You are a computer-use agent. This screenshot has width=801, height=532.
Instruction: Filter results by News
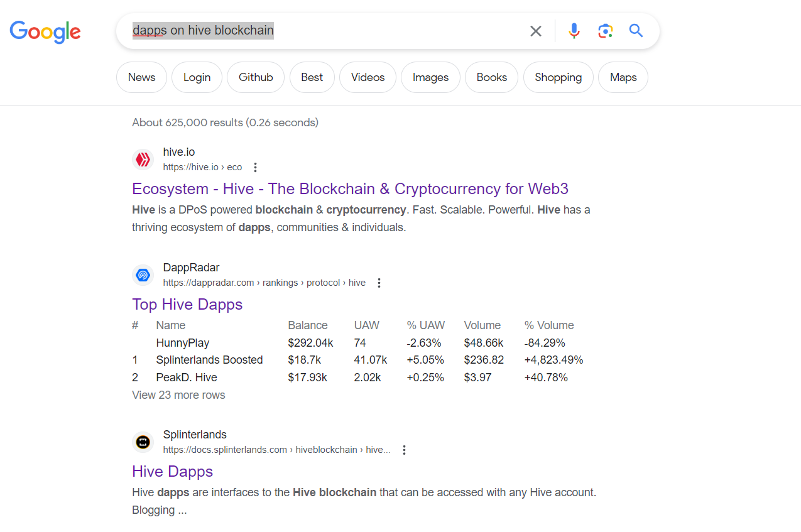[x=141, y=77]
